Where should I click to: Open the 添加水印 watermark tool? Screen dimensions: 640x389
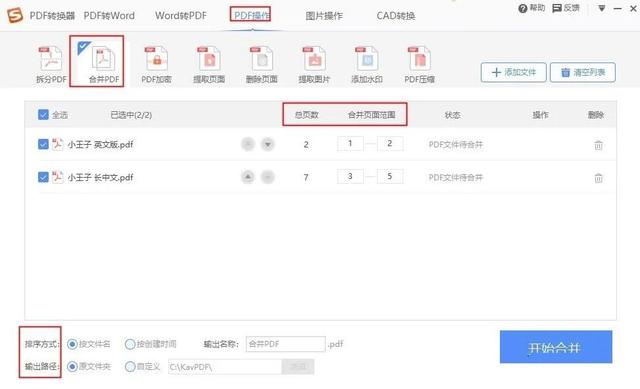pyautogui.click(x=367, y=64)
